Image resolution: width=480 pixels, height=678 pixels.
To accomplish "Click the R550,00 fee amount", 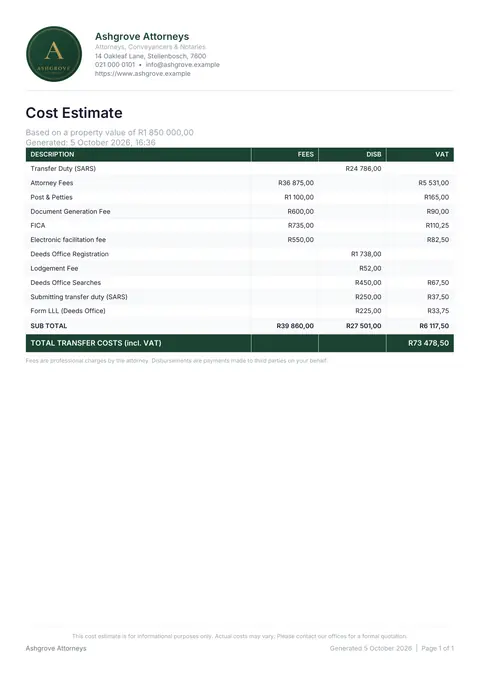I will tap(301, 240).
